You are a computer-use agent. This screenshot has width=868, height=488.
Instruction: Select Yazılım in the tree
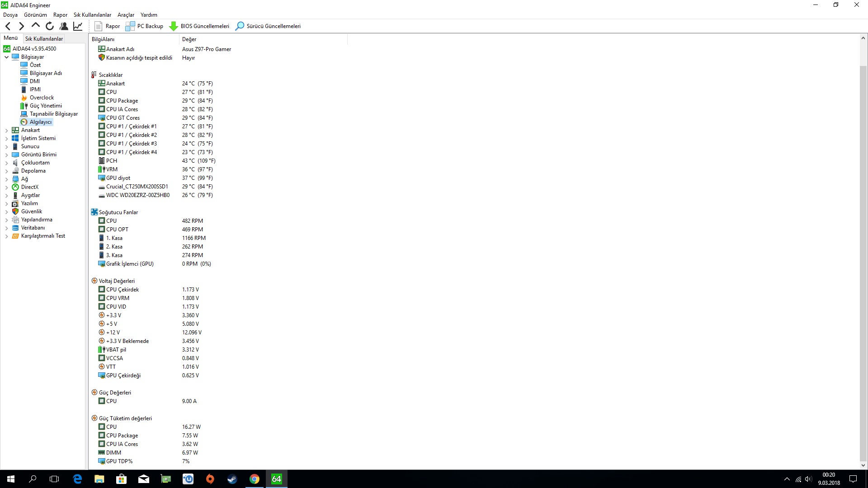point(29,203)
